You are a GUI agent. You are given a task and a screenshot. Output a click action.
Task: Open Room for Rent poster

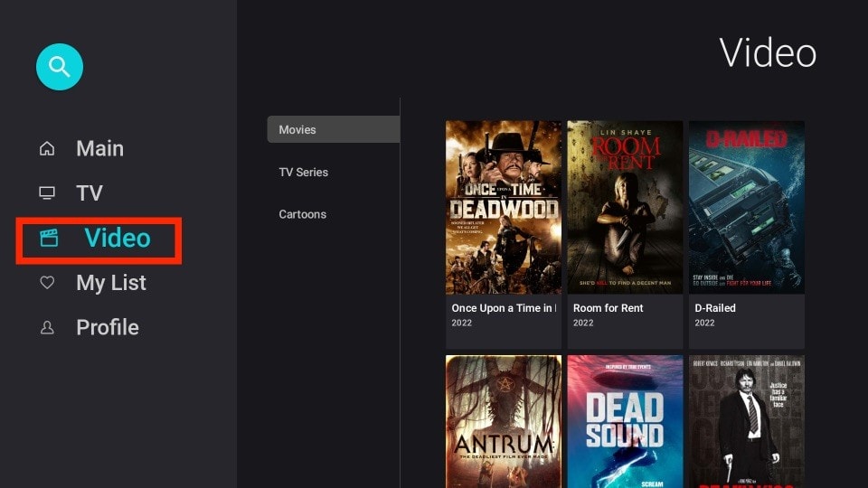pyautogui.click(x=625, y=208)
